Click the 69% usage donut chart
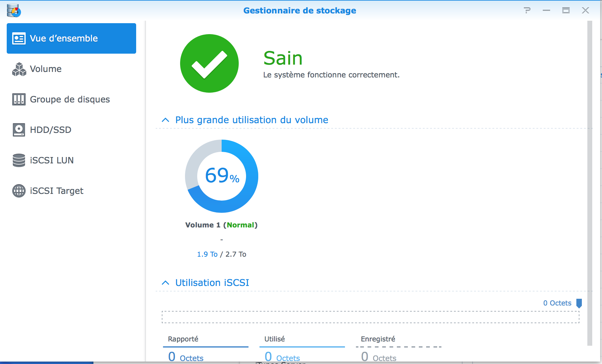The image size is (602, 364). coord(222,176)
